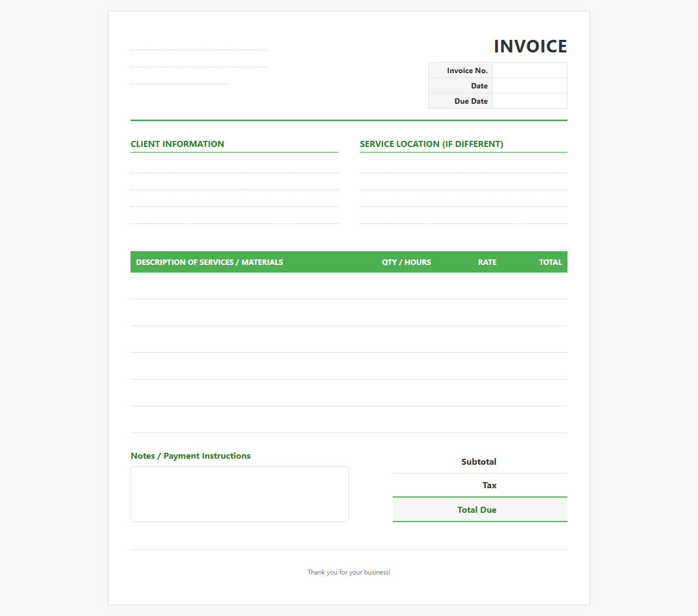Screen dimensions: 698x616
Task: Click the "Invoice No." label
Action: click(467, 70)
